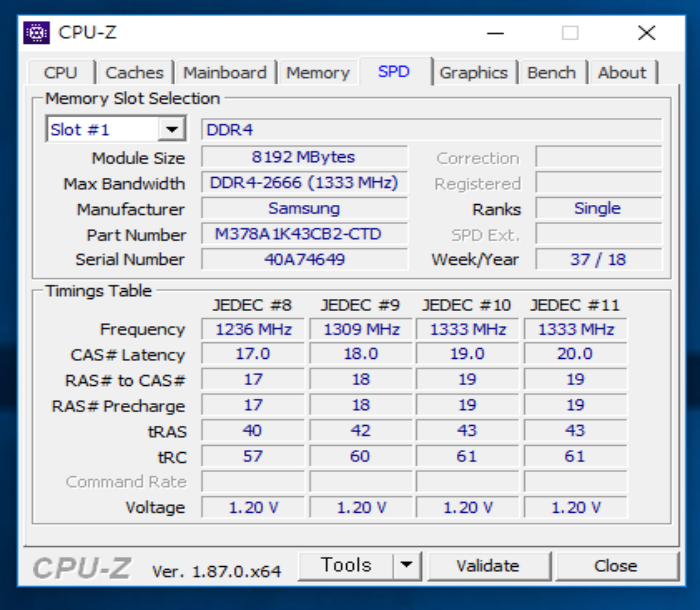Click CAS# Latency value 20.0
This screenshot has width=700, height=610.
(575, 354)
